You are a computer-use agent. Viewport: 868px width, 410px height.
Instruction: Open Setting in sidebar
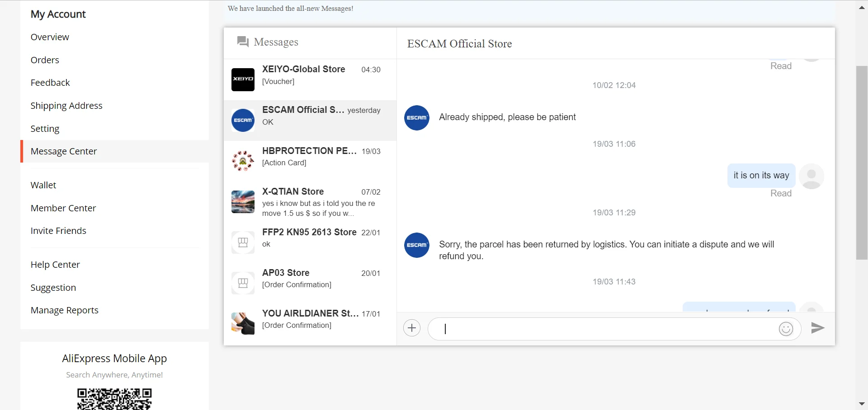(45, 129)
